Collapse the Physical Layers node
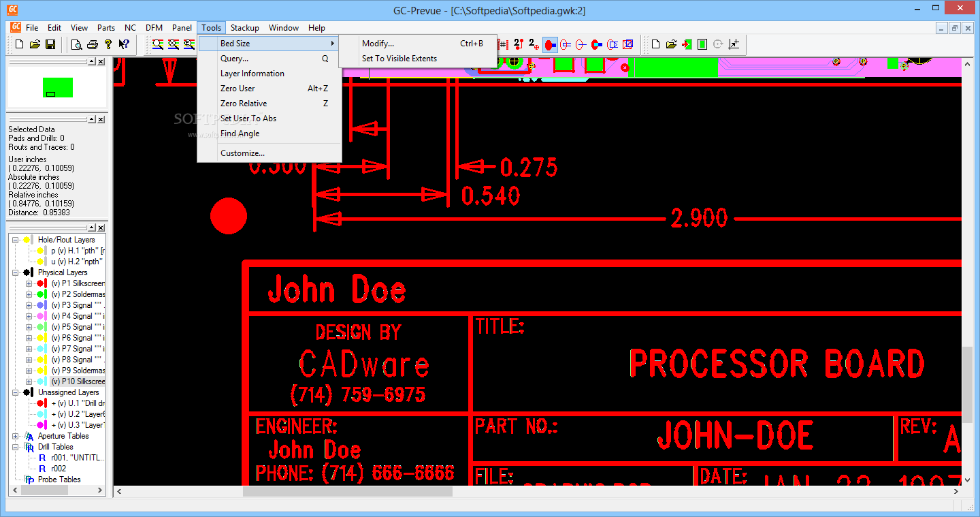Viewport: 980px width, 517px height. coord(15,272)
